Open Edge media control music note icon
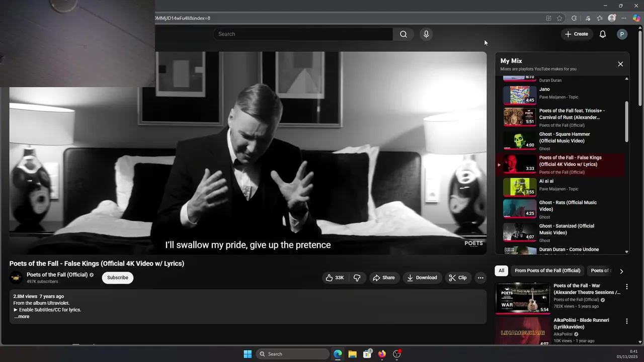 (588, 18)
